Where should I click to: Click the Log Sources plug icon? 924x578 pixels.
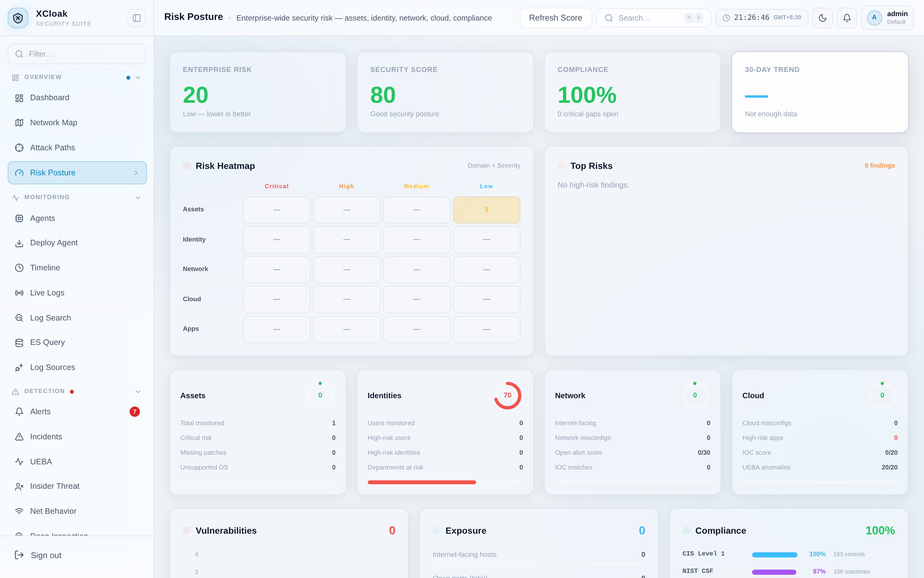tap(19, 367)
